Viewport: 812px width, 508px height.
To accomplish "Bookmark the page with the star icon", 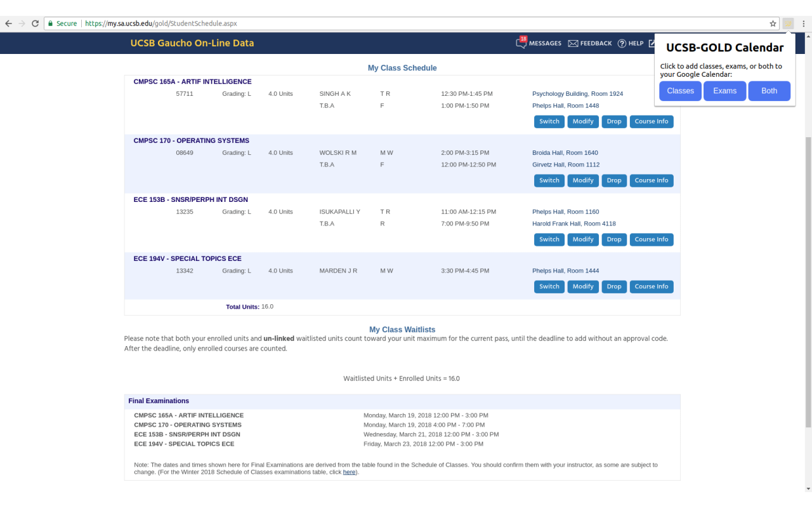I will pos(773,23).
